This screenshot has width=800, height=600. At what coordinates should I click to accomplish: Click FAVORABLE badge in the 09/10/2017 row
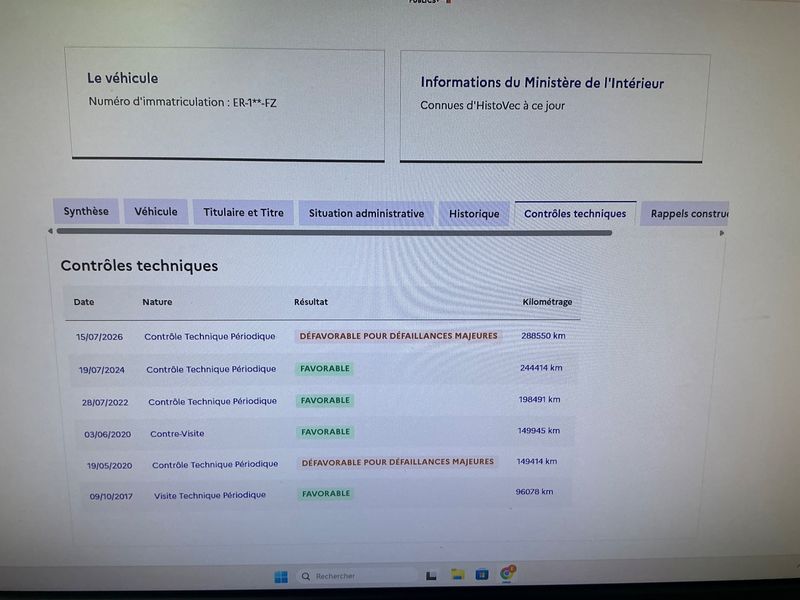point(326,493)
